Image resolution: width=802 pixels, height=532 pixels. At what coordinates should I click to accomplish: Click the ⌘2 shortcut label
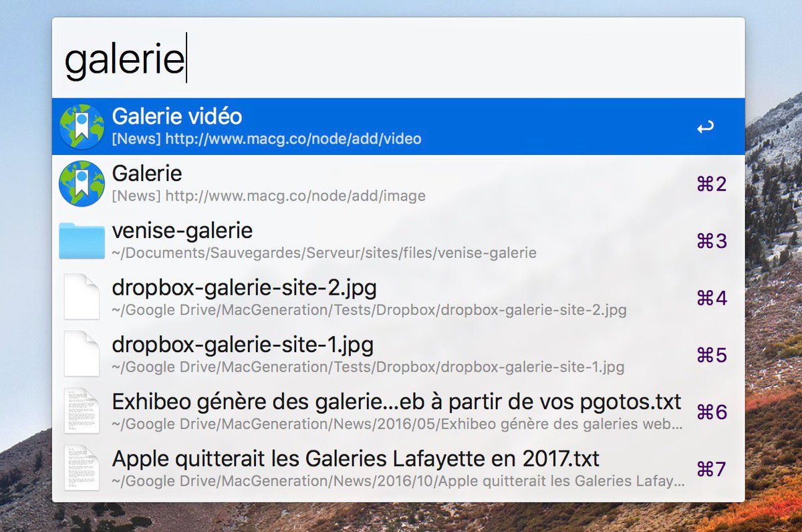pos(711,184)
